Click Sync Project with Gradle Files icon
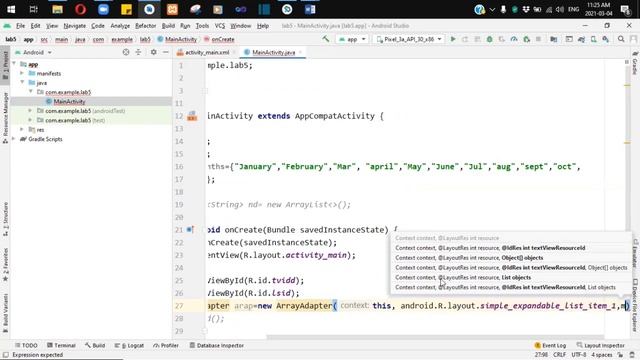Image resolution: width=640 pixels, height=360 pixels. (x=581, y=39)
